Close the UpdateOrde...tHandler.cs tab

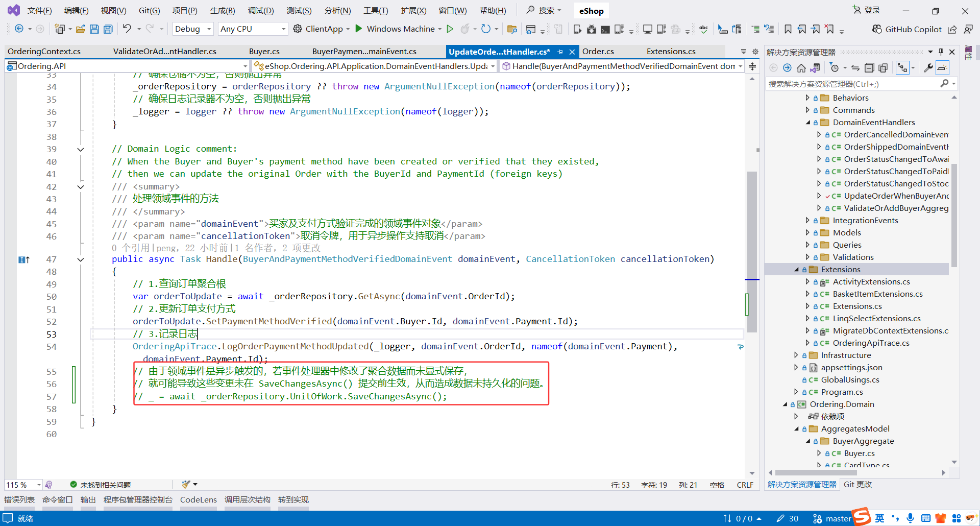click(572, 52)
